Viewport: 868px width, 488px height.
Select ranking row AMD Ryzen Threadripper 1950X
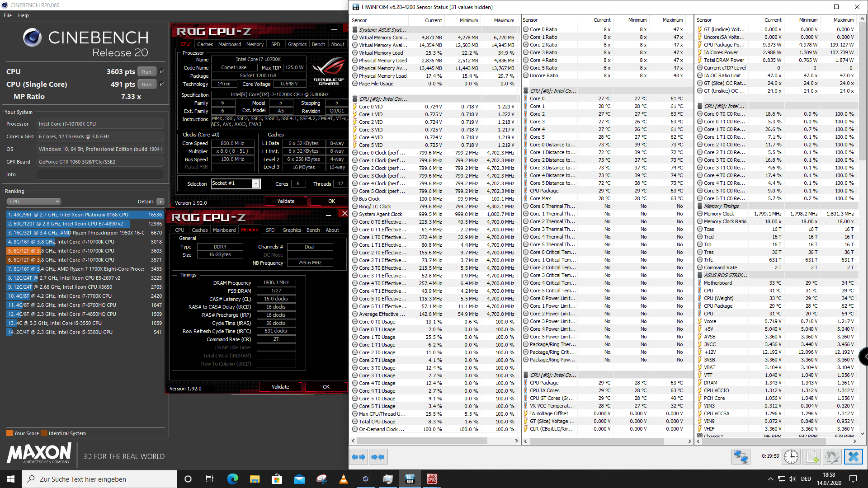pos(85,233)
